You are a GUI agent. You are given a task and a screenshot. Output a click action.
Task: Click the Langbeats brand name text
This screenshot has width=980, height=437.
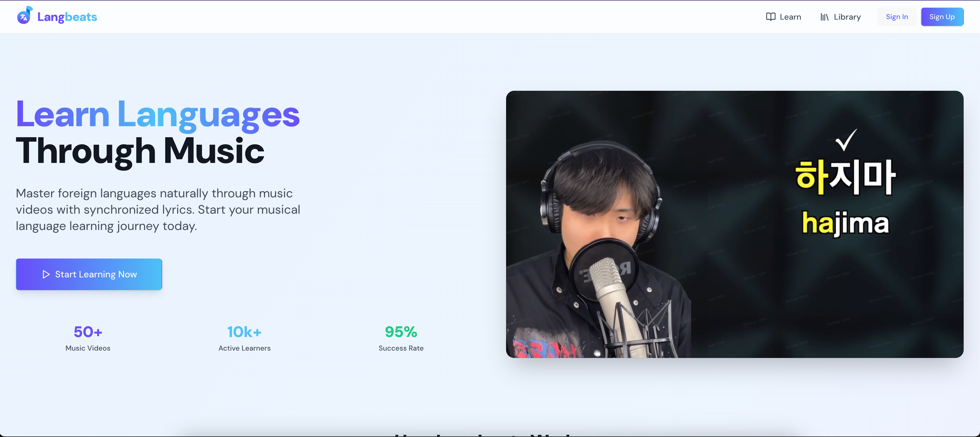coord(67,17)
